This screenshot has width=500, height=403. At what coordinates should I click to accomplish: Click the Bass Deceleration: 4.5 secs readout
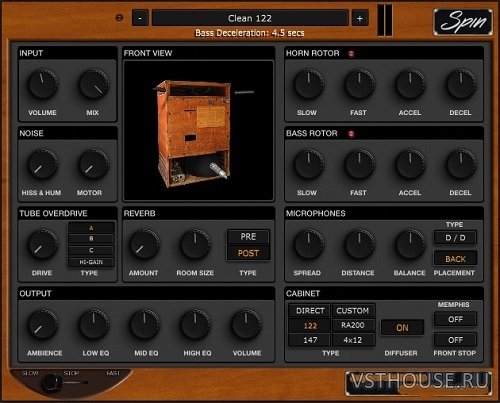[250, 33]
